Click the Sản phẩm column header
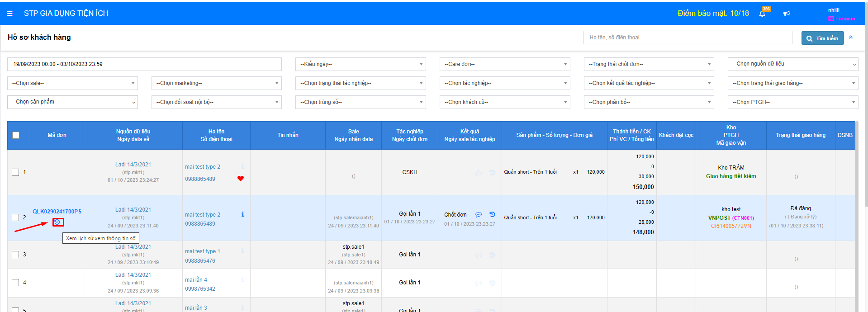Viewport: 868px width, 312px height. coord(554,135)
